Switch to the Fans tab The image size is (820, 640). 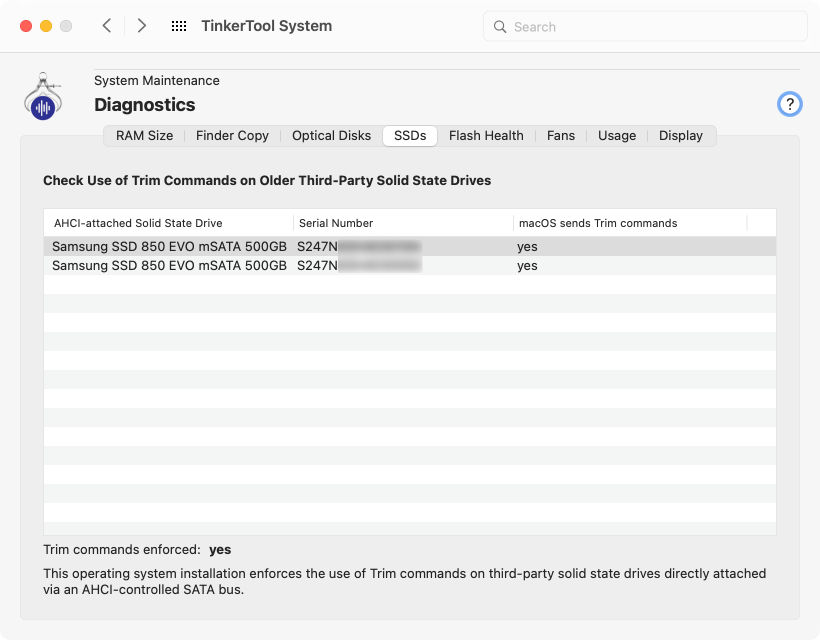click(x=561, y=136)
